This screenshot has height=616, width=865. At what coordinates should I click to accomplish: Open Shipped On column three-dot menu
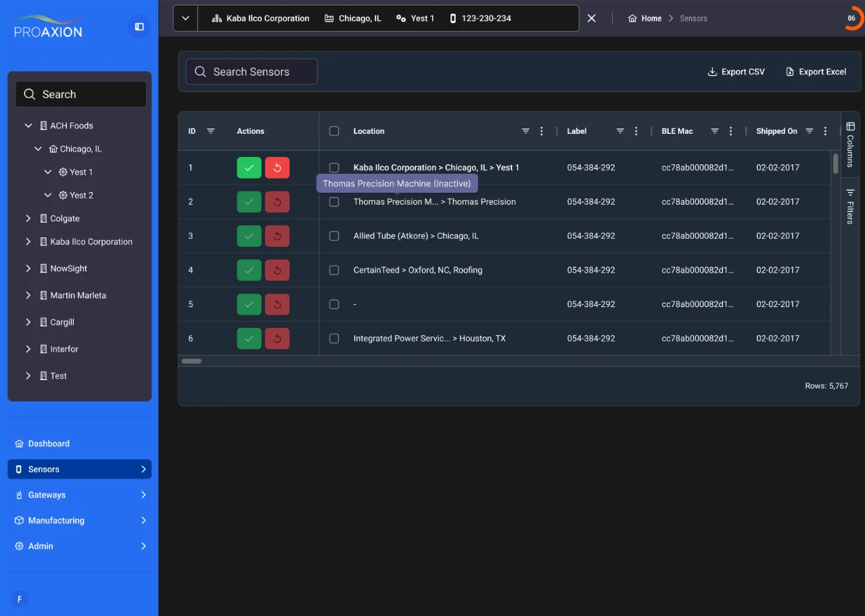(x=826, y=131)
